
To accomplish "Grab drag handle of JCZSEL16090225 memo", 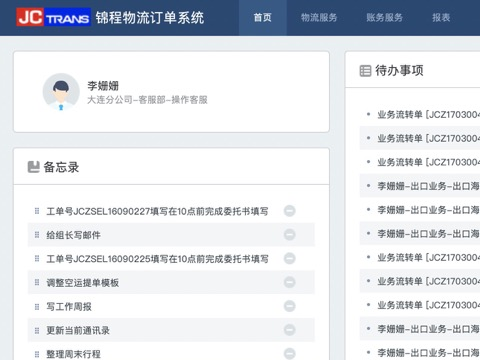I will click(37, 259).
